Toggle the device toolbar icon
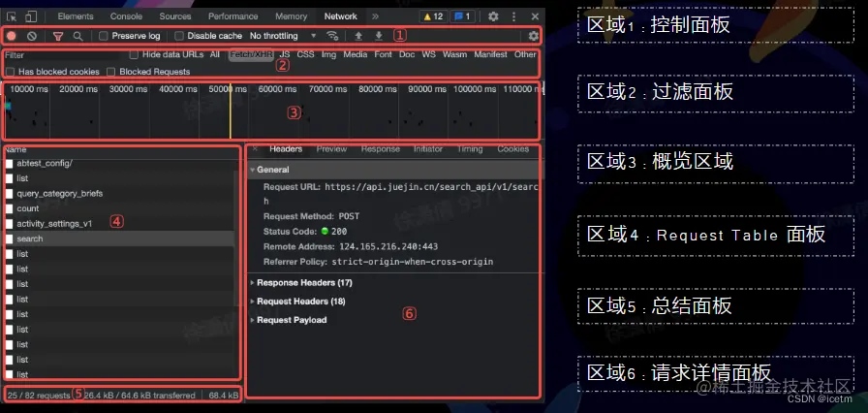This screenshot has width=868, height=413. [x=32, y=16]
